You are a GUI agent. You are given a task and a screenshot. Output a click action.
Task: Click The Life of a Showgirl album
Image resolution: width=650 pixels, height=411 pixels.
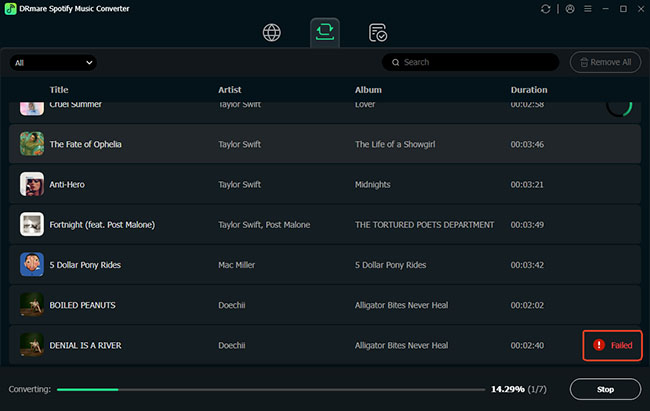click(x=395, y=144)
